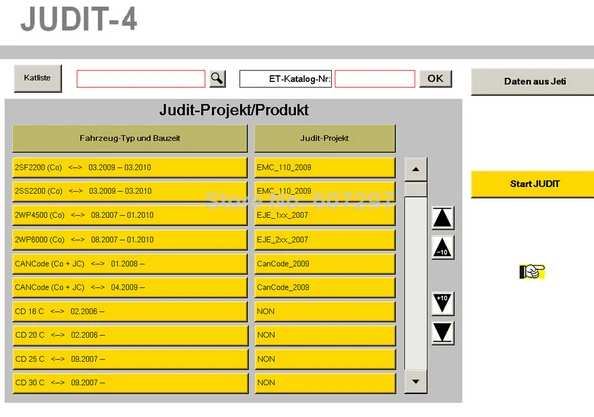Jump to bottom of list arrow
This screenshot has width=594, height=417.
pyautogui.click(x=442, y=333)
